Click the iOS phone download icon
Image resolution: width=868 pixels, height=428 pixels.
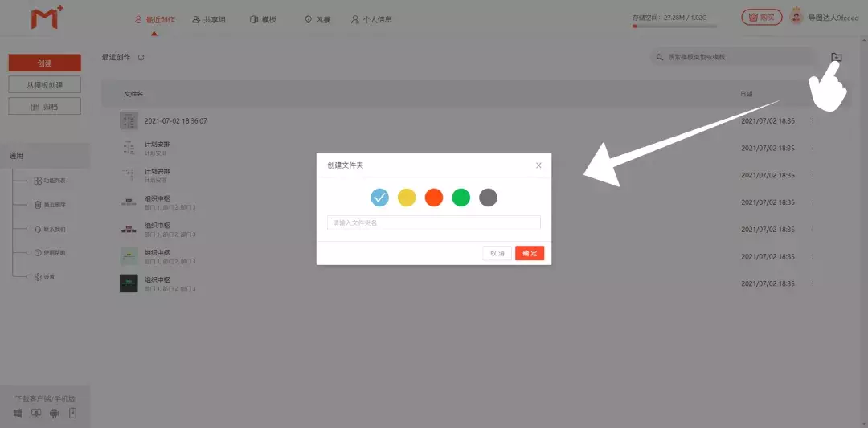click(x=72, y=413)
